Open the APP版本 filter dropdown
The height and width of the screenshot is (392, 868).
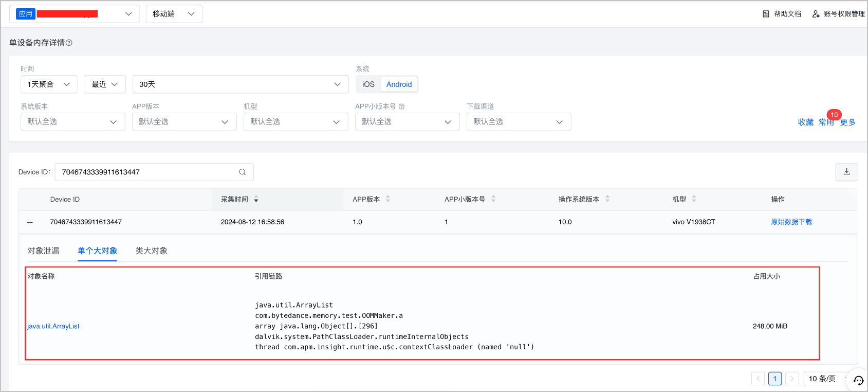[184, 122]
